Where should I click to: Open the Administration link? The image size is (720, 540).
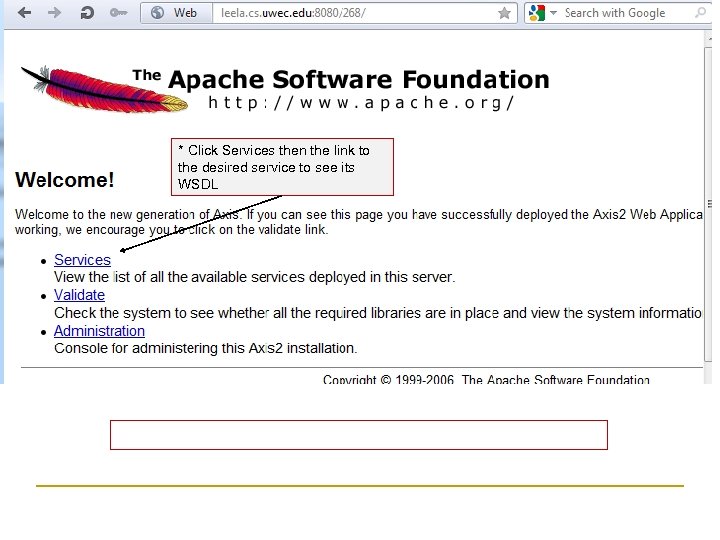click(99, 331)
